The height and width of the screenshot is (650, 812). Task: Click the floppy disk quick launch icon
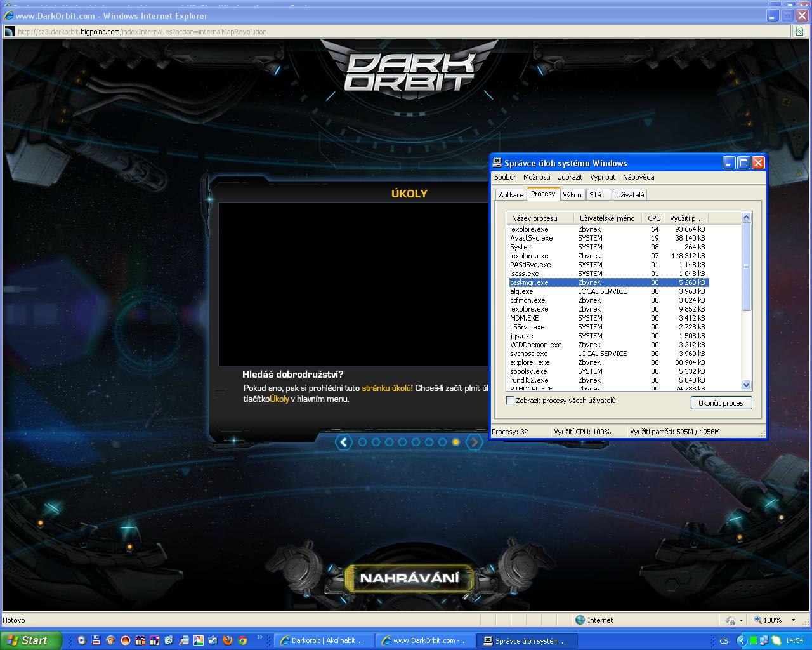click(96, 640)
